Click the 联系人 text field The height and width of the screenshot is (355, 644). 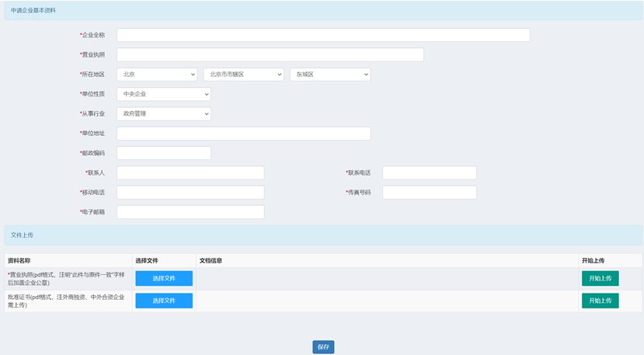click(190, 172)
